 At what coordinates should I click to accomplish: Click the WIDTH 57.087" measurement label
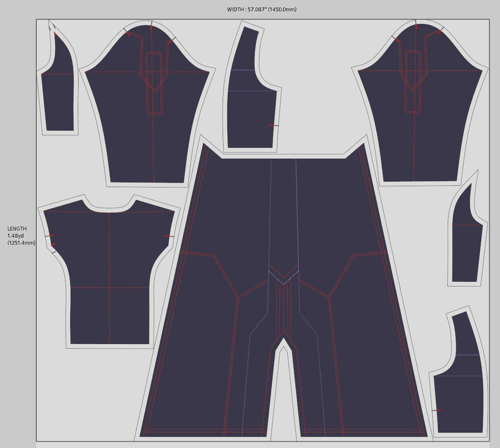(262, 9)
